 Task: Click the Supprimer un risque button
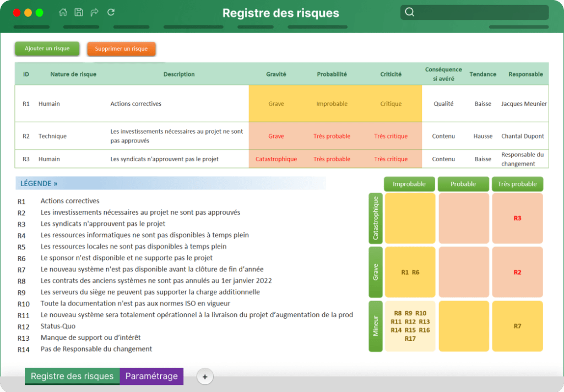pos(121,49)
